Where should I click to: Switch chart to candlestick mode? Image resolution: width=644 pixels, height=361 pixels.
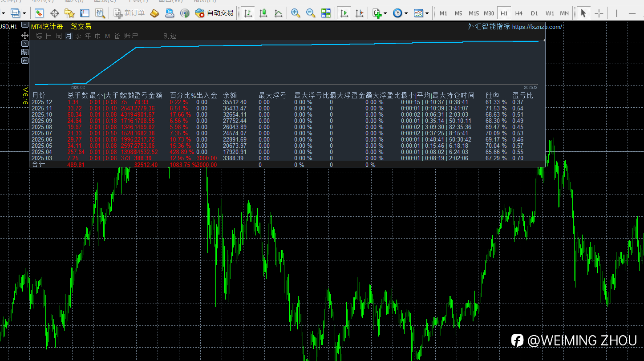(263, 13)
